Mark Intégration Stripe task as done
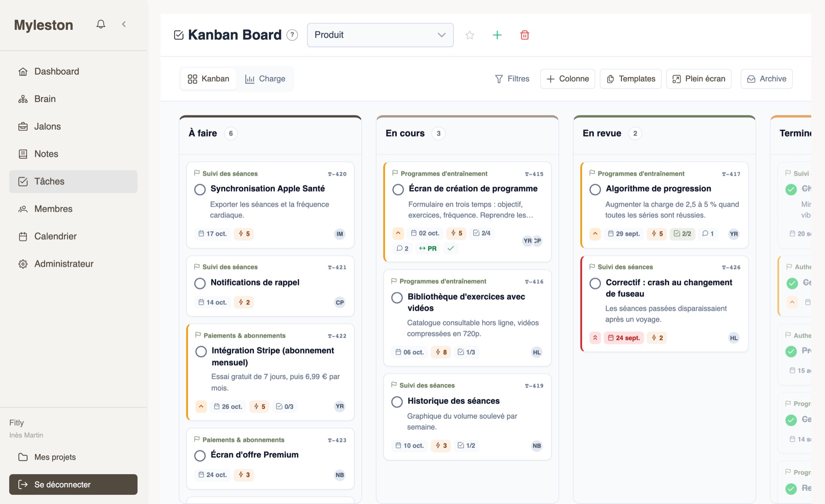 [x=201, y=351]
